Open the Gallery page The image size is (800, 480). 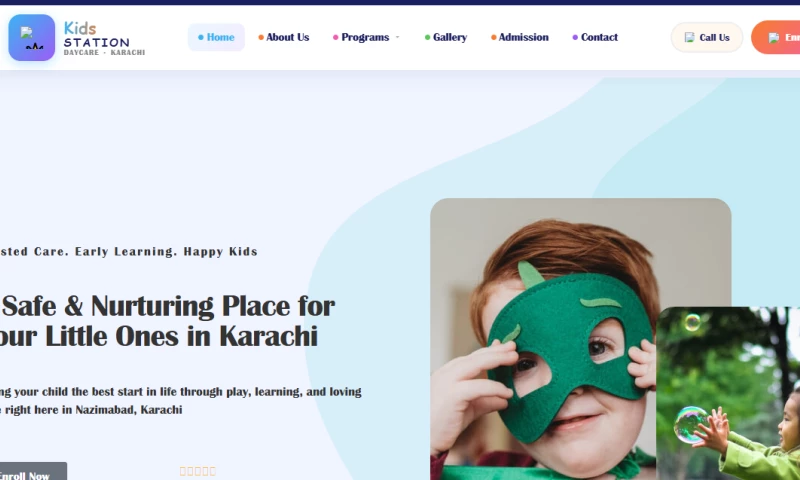pos(446,37)
